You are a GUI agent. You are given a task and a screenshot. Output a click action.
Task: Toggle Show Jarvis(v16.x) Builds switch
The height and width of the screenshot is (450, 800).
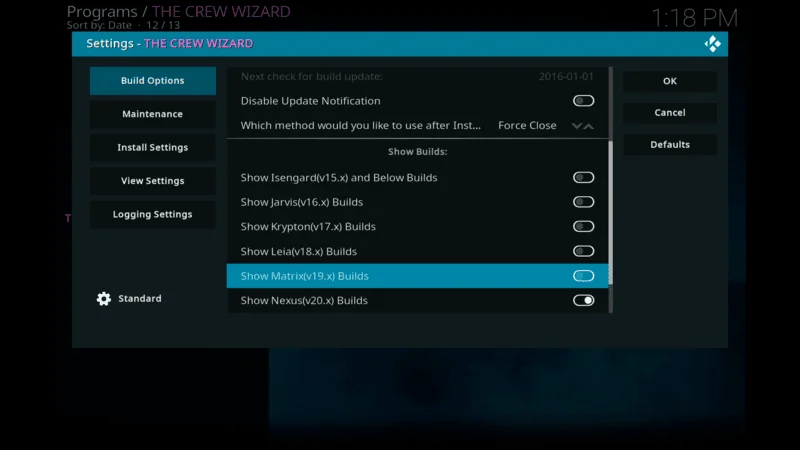coord(583,202)
